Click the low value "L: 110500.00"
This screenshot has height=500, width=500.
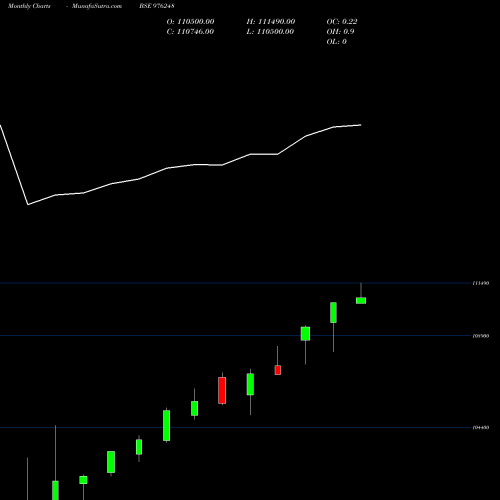click(270, 31)
